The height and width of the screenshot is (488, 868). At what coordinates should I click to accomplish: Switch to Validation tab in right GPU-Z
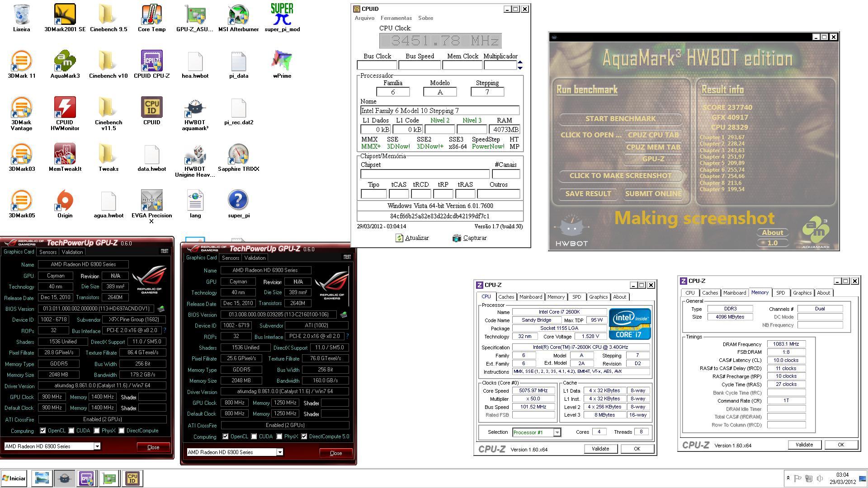(x=255, y=258)
